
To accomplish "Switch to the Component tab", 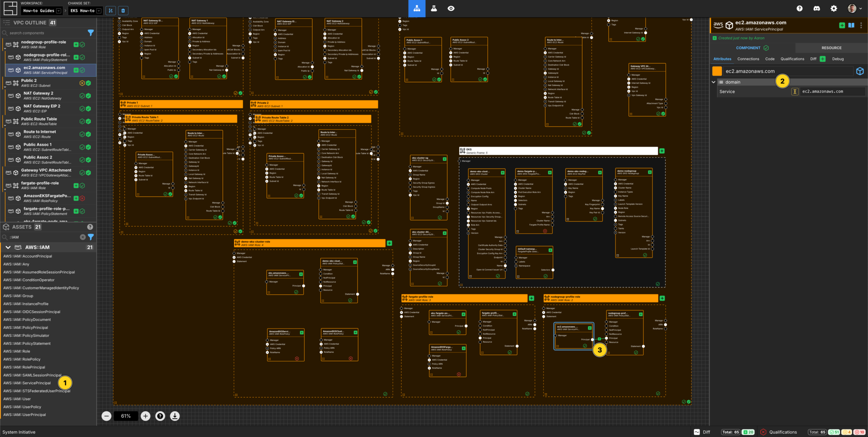I will point(752,48).
